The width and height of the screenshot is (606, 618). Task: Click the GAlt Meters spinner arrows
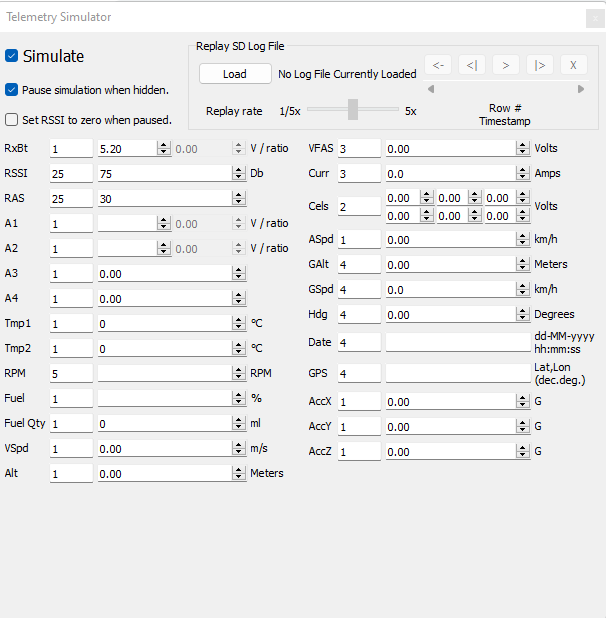pos(522,264)
